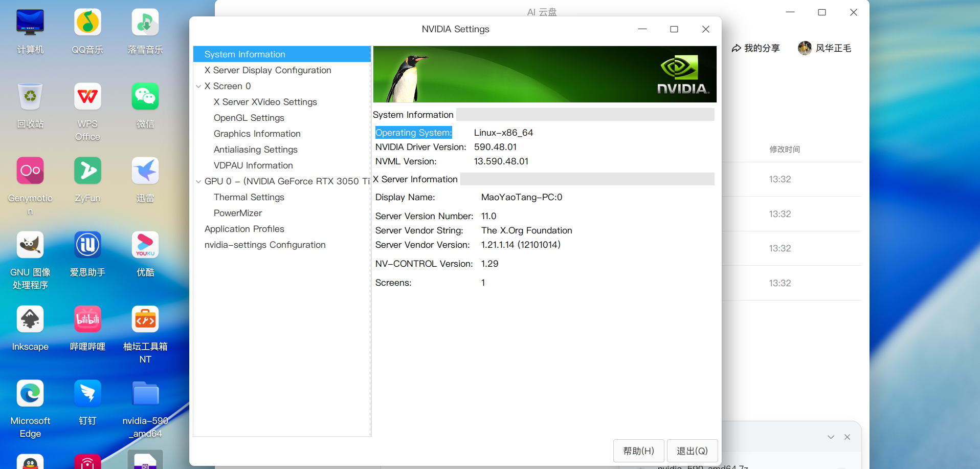Select System Information in the sidebar

click(282, 54)
